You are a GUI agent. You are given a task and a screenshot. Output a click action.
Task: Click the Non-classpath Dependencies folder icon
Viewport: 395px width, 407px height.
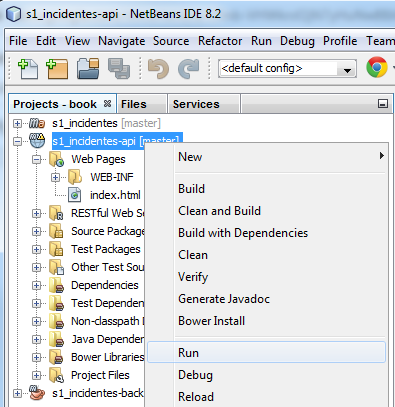tap(56, 321)
